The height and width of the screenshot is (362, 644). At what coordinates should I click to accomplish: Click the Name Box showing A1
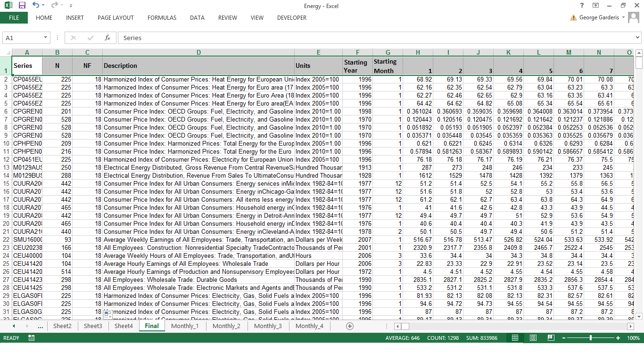[23, 38]
